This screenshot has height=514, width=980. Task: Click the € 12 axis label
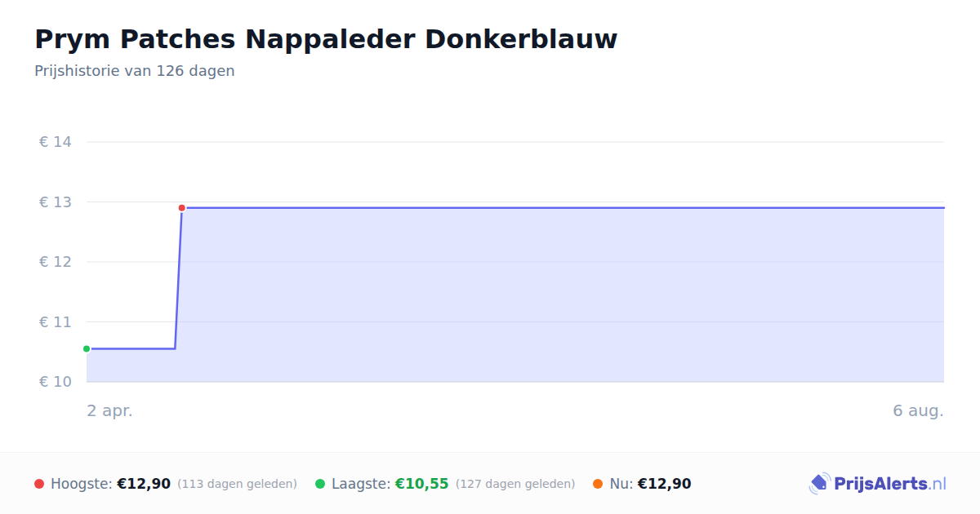56,262
